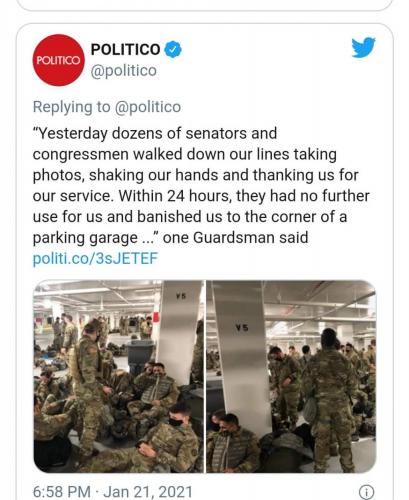The width and height of the screenshot is (409, 500).
Task: Click the quoted Guardsman tweet text
Action: 201,185
